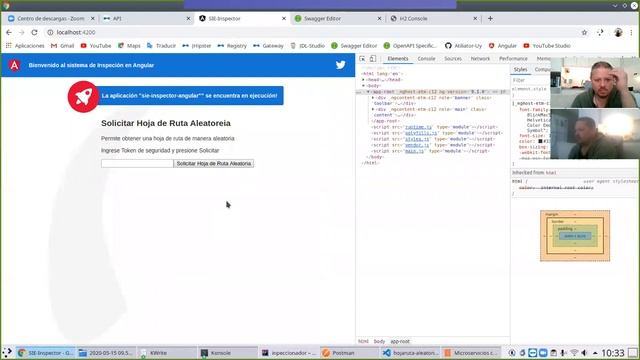
Task: Open the DevTools Sources tab
Action: coord(453,59)
